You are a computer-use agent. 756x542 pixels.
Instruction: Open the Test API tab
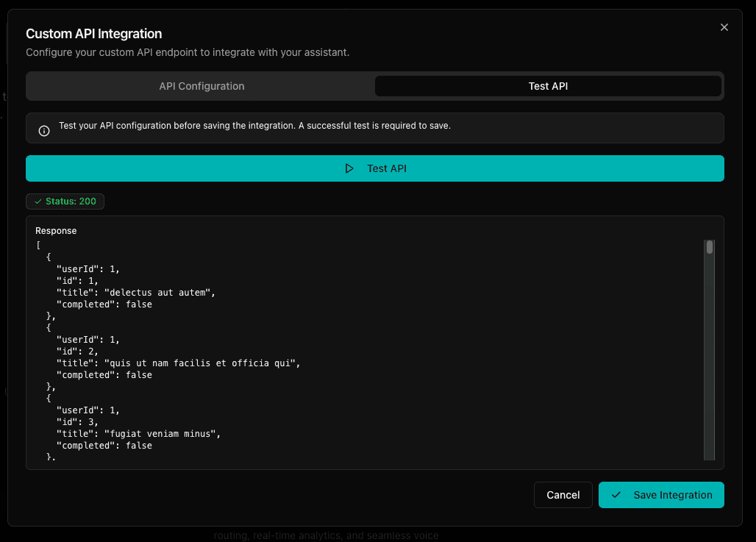pos(548,86)
